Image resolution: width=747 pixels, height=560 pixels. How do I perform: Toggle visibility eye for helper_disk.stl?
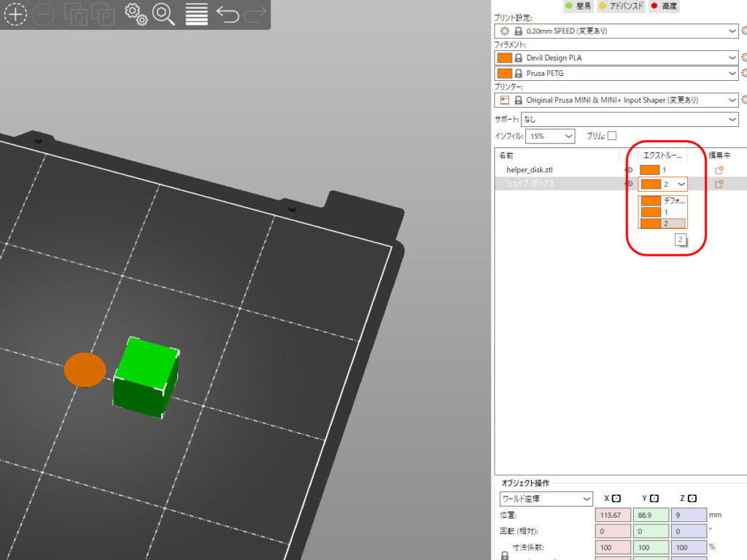[628, 170]
